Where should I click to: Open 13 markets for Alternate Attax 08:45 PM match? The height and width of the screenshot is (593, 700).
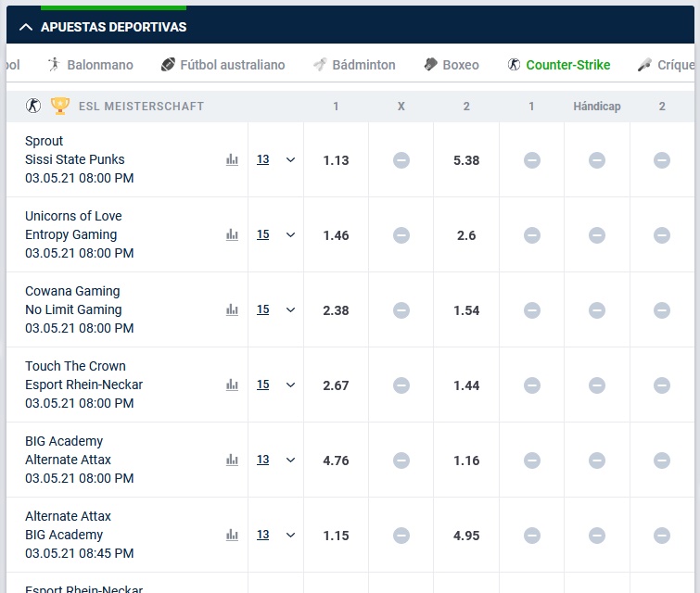point(263,534)
